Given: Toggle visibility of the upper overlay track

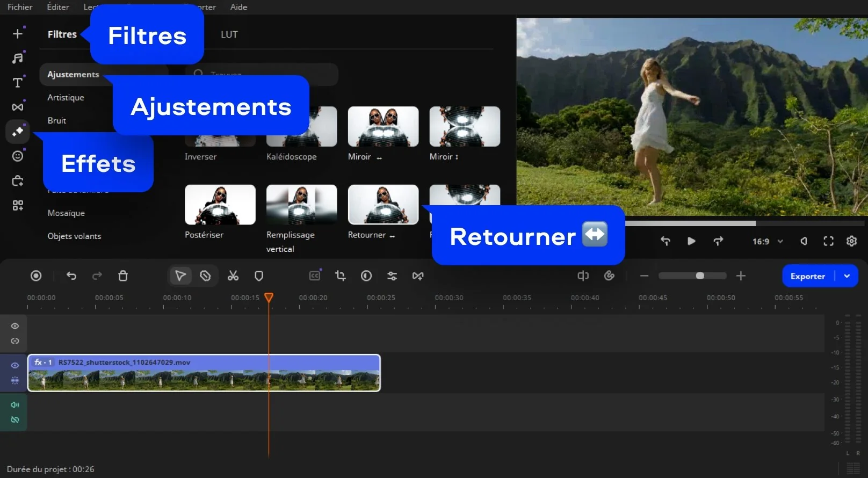Looking at the screenshot, I should tap(15, 326).
